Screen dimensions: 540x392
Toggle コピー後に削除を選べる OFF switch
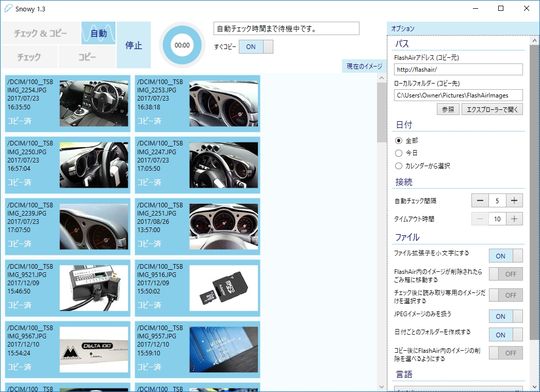click(x=506, y=353)
